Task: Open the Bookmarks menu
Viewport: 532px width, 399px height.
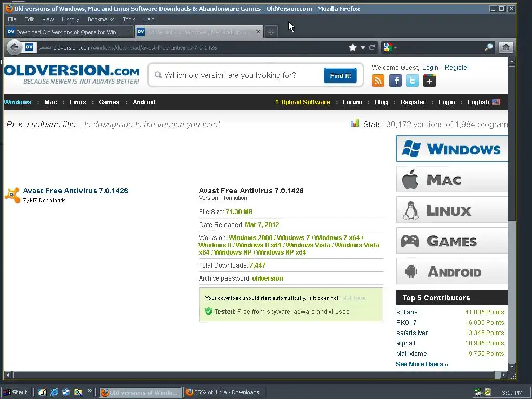Action: (101, 19)
